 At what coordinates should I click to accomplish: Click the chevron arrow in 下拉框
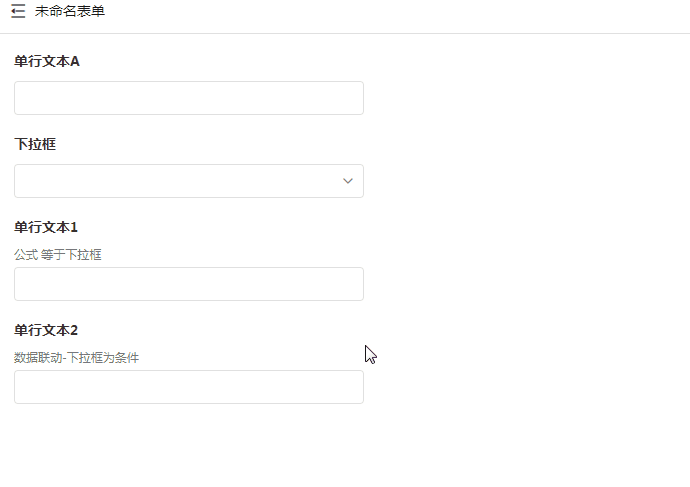348,181
